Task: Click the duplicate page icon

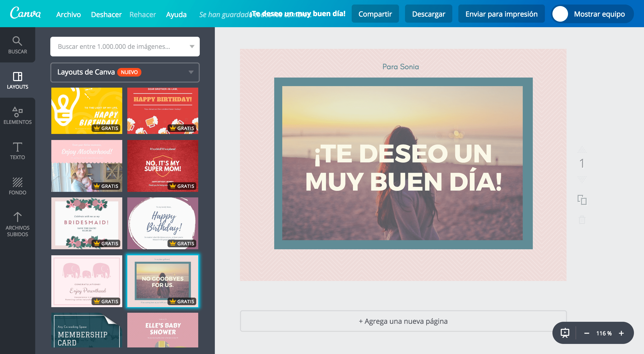Action: [x=582, y=200]
